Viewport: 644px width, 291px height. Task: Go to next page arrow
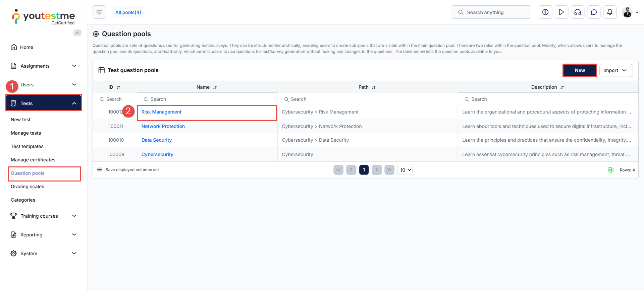pyautogui.click(x=376, y=170)
